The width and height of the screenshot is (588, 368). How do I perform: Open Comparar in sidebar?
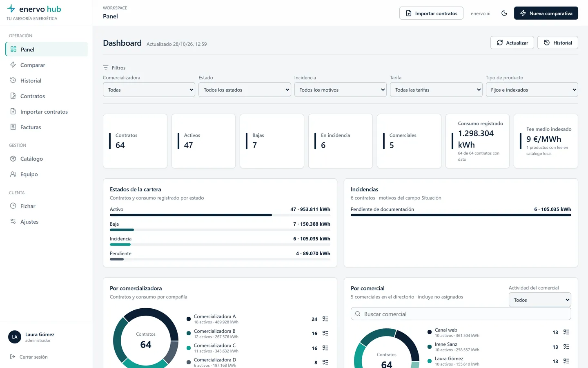(x=47, y=65)
